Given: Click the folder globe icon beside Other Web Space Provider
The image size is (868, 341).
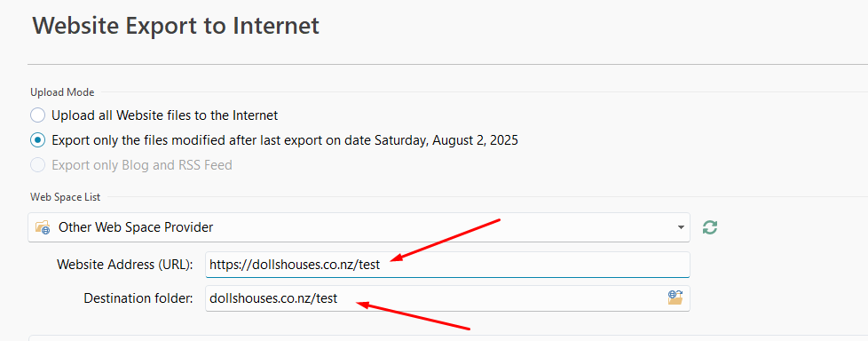Looking at the screenshot, I should coord(43,227).
